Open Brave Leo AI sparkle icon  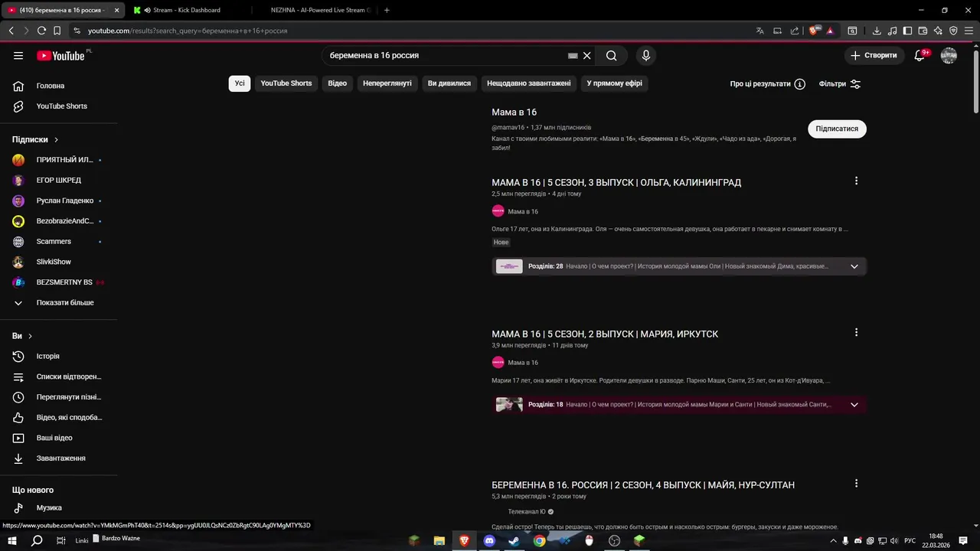click(x=938, y=31)
